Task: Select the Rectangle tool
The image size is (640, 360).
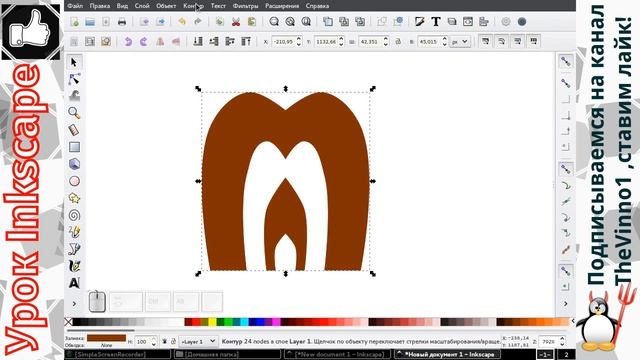Action: (x=74, y=147)
